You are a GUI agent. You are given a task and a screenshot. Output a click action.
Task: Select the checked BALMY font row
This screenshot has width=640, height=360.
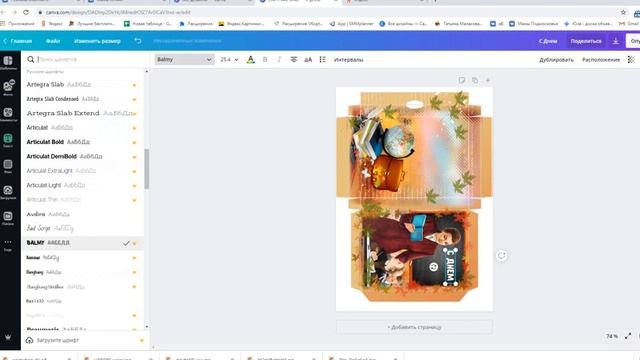point(82,243)
